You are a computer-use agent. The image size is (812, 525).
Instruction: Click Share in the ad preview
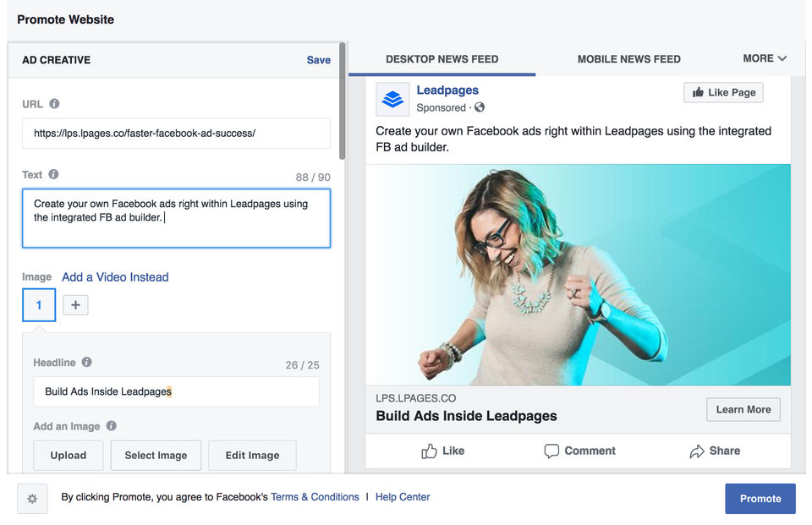[x=716, y=451]
